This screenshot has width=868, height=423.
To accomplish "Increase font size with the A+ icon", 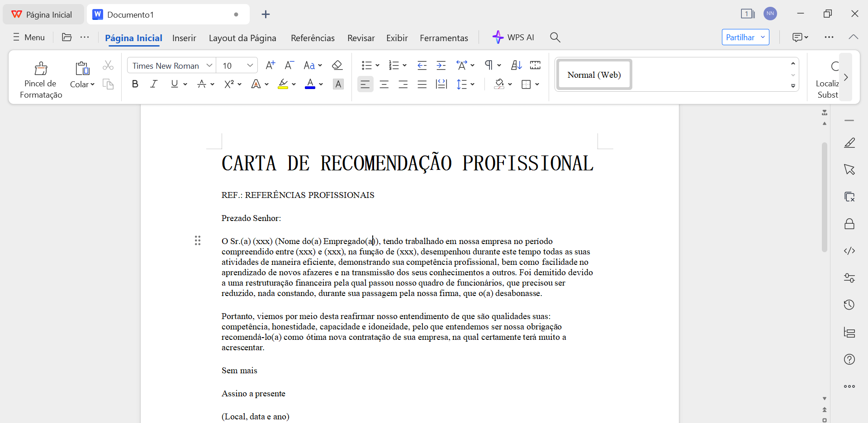I will [270, 65].
